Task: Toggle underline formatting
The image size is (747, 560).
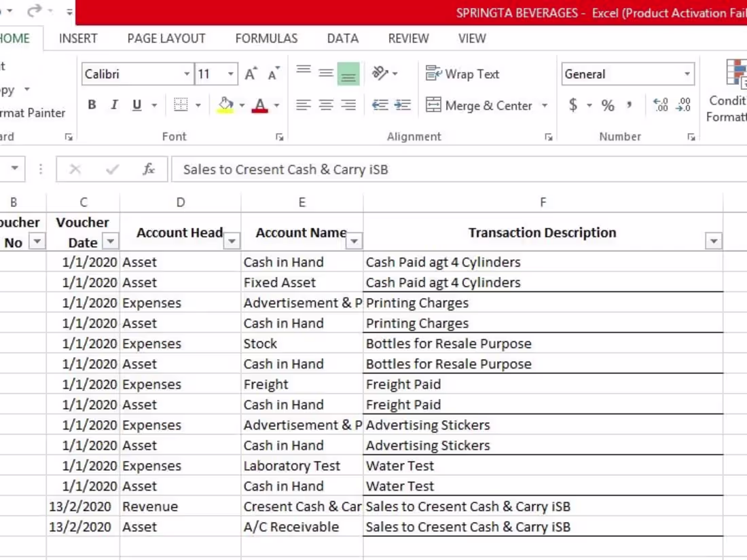Action: click(x=136, y=105)
